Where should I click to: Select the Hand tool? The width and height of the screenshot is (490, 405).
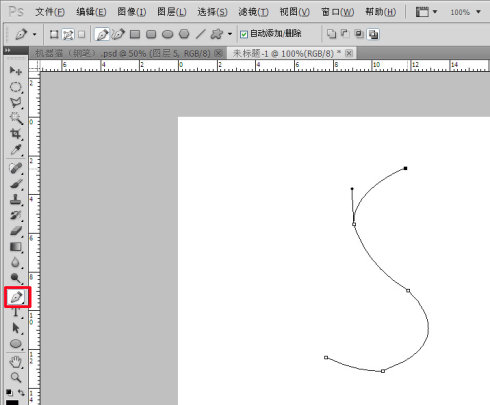click(x=15, y=362)
